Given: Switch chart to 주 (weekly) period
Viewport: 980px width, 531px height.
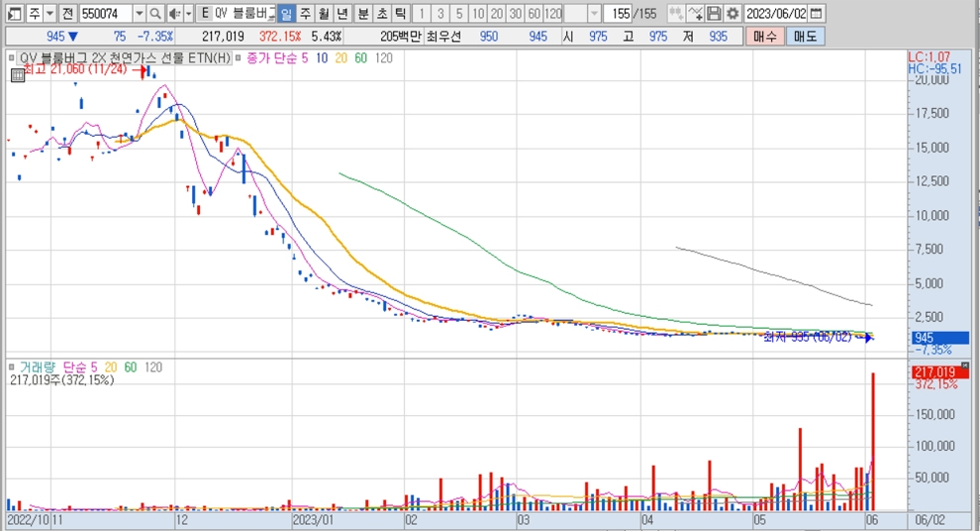Looking at the screenshot, I should click(x=304, y=13).
